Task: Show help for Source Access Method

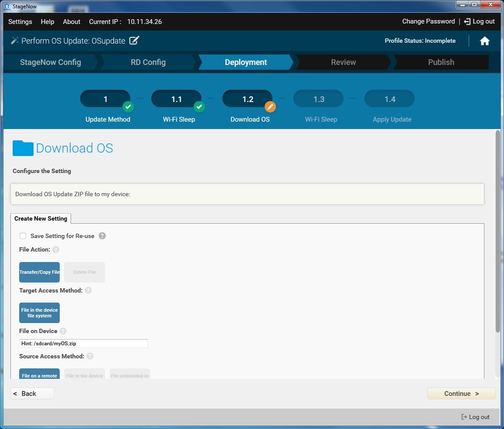Action: pyautogui.click(x=90, y=356)
